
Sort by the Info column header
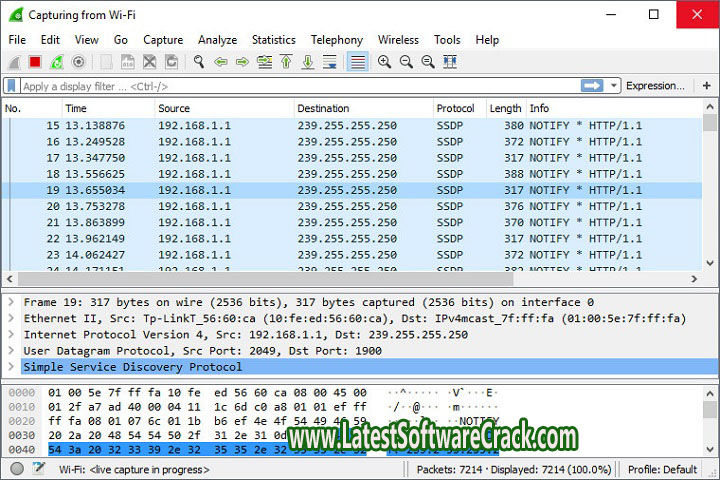(x=614, y=108)
